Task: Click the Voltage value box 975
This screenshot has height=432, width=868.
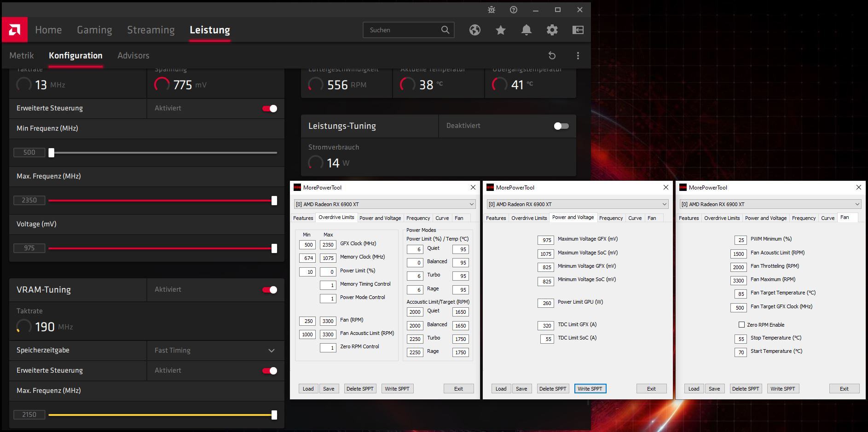Action: (29, 248)
